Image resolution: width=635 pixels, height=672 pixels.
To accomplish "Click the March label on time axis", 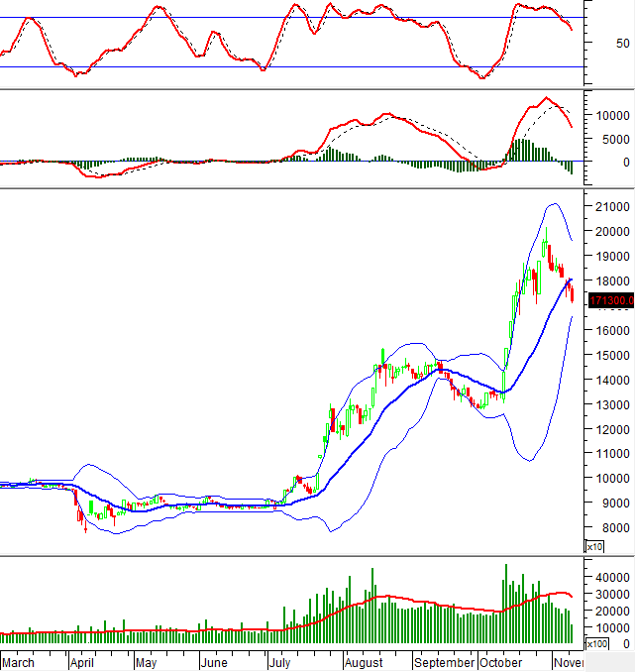I will tap(18, 662).
